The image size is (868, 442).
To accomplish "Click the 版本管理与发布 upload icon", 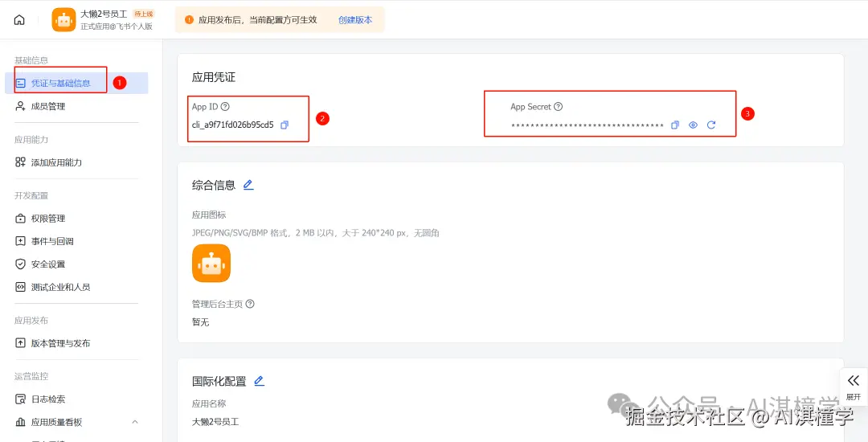I will (20, 343).
